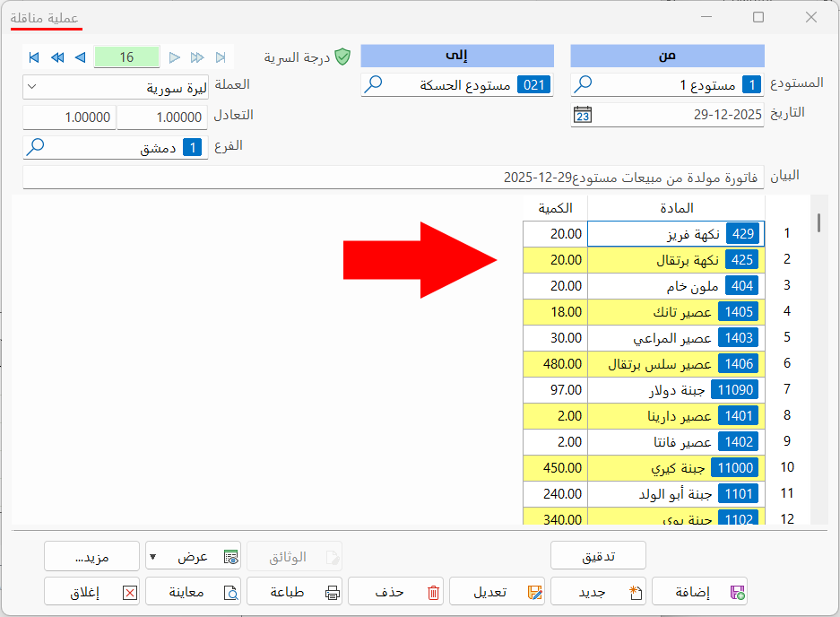Go to the next record arrow icon
The width and height of the screenshot is (840, 617).
(x=176, y=57)
